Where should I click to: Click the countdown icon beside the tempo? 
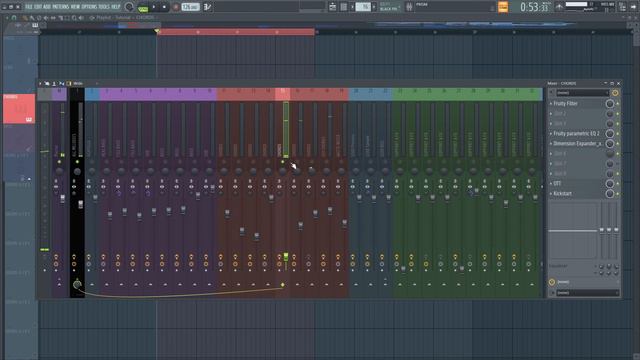tap(207, 7)
